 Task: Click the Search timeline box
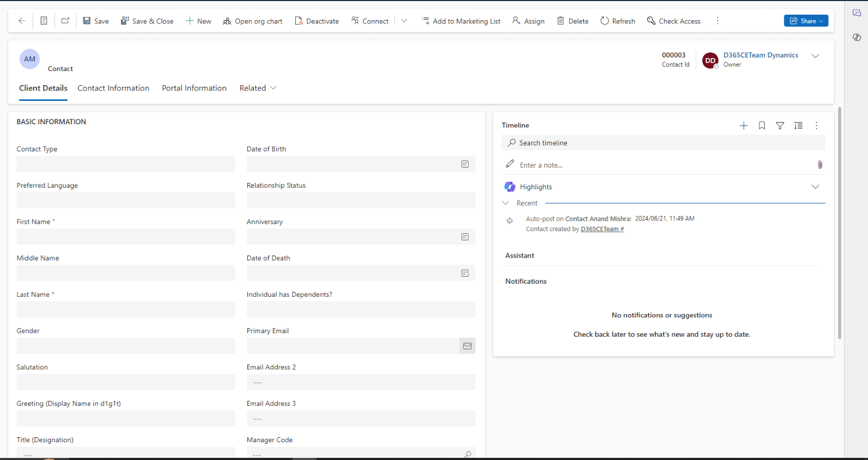tap(663, 143)
